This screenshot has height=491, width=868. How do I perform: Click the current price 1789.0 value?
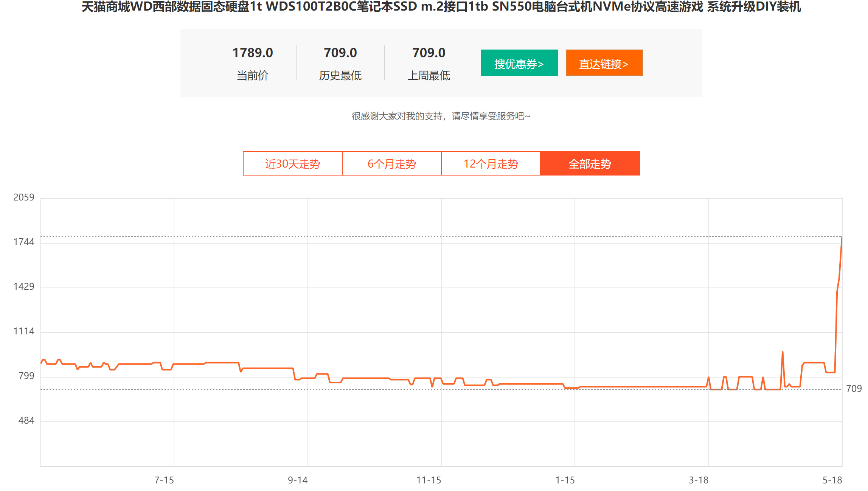pos(253,53)
